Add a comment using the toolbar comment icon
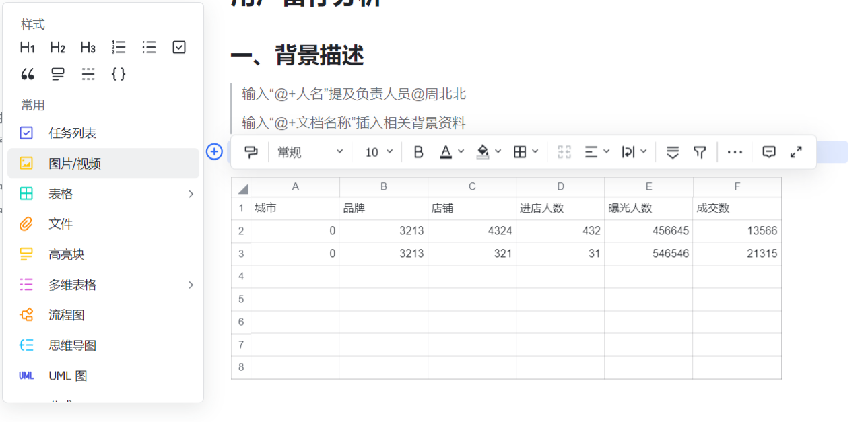The width and height of the screenshot is (868, 422). click(768, 151)
